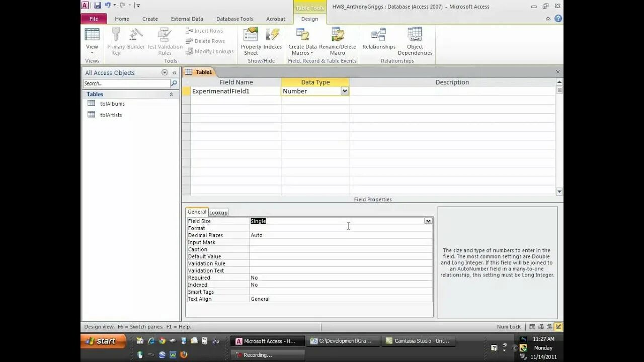The image size is (644, 362).
Task: Click the search magnifier in navigation pane
Action: point(174,83)
